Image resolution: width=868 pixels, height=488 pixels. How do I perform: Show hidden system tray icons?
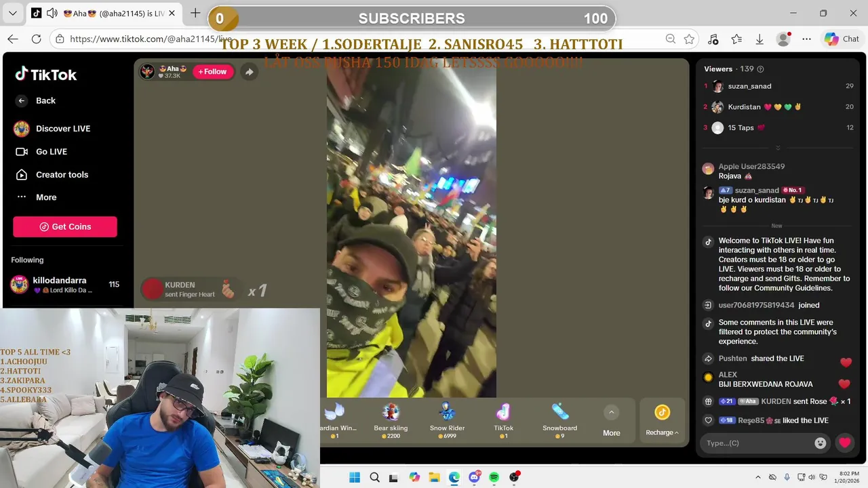pyautogui.click(x=757, y=477)
